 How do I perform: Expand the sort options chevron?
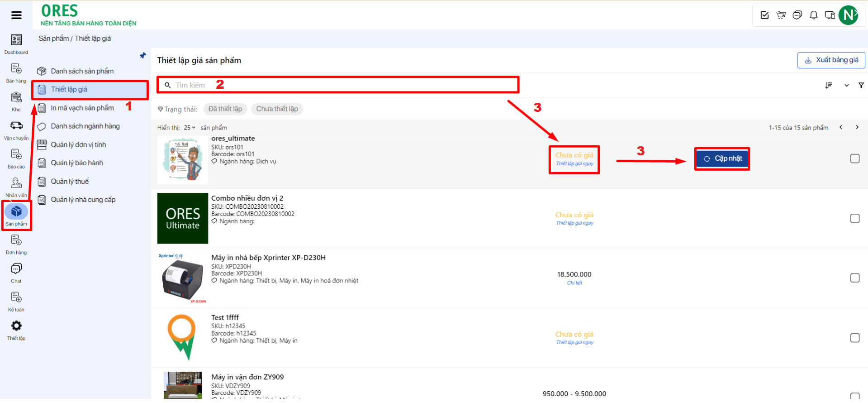point(846,85)
